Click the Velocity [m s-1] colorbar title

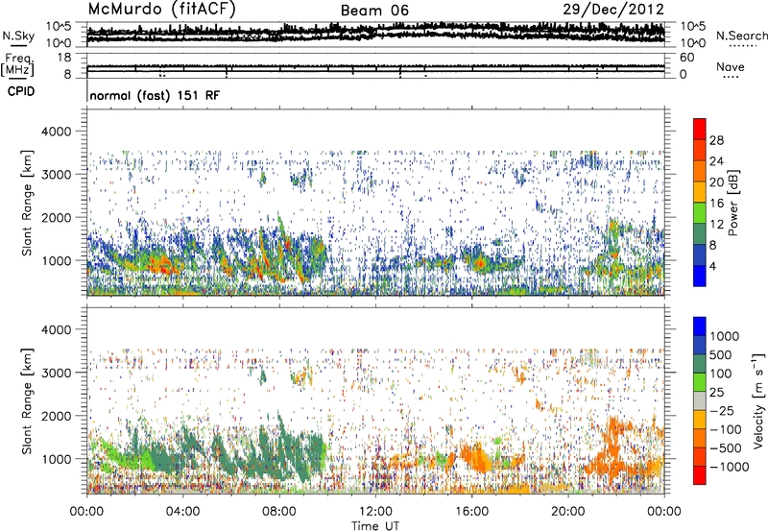[758, 400]
